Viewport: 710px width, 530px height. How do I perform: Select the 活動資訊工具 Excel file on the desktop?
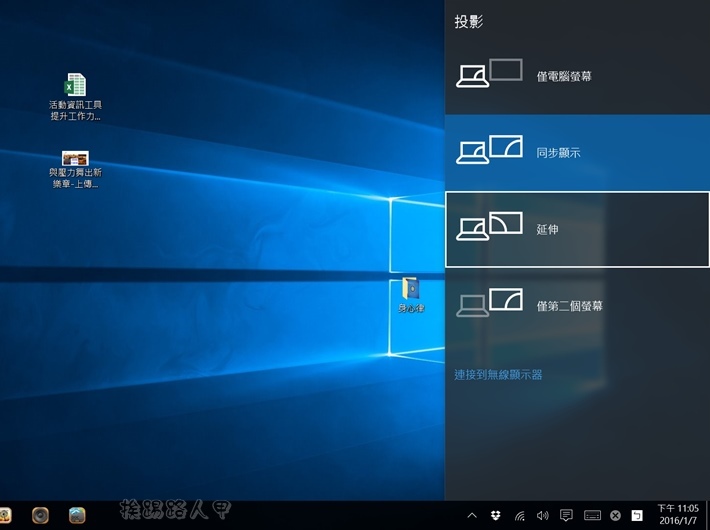tap(75, 97)
